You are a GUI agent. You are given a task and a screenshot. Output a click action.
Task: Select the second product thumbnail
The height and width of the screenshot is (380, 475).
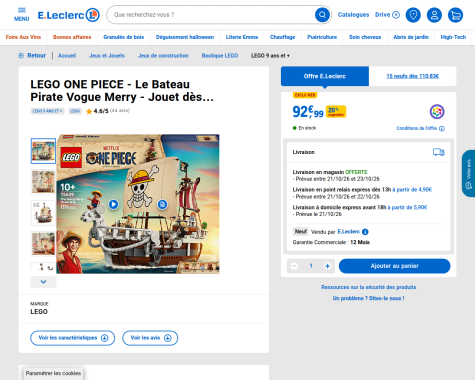coord(43,182)
